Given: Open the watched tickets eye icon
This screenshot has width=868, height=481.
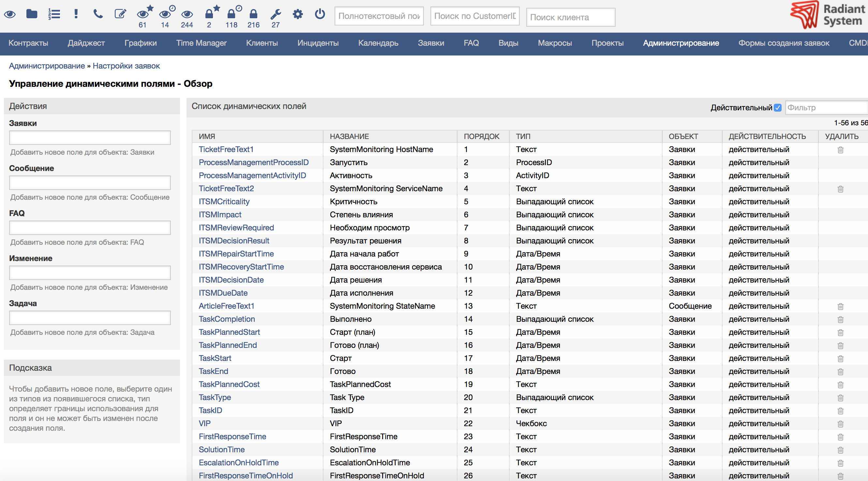Looking at the screenshot, I should 10,14.
